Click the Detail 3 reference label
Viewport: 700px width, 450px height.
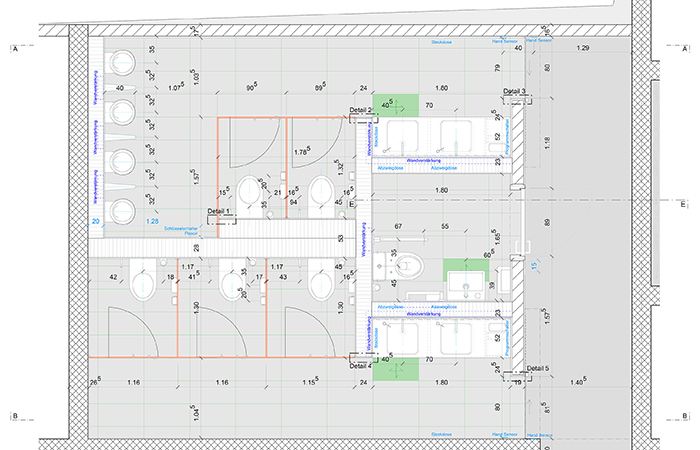515,91
